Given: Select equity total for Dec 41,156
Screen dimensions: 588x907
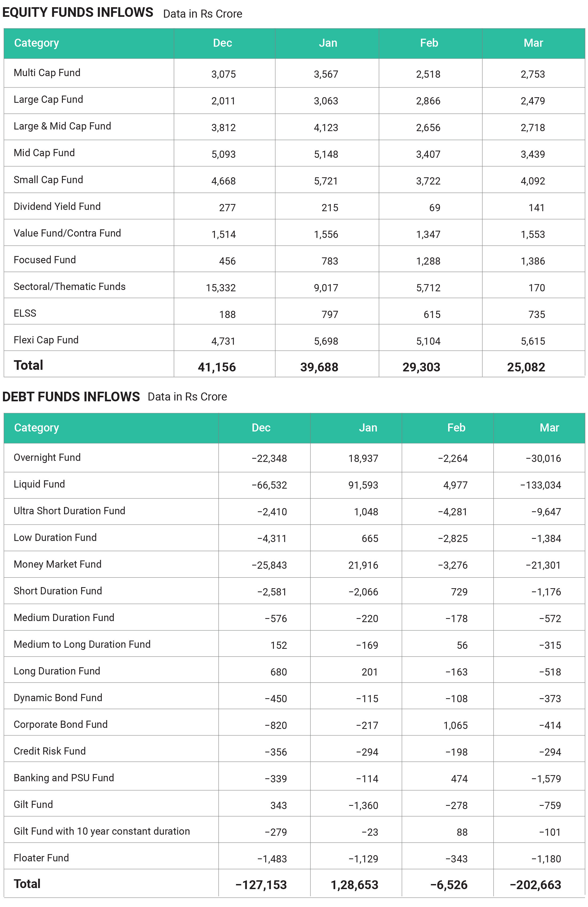Looking at the screenshot, I should pos(217,367).
